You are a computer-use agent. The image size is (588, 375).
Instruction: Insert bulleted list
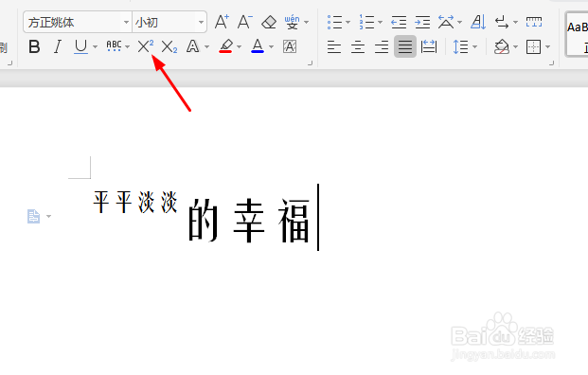(x=334, y=22)
